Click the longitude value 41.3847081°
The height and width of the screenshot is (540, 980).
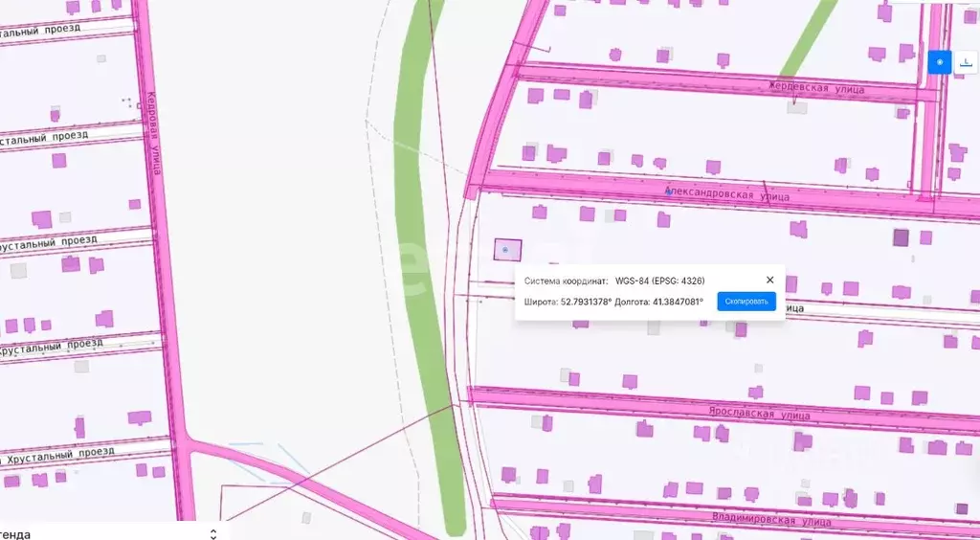tap(678, 302)
